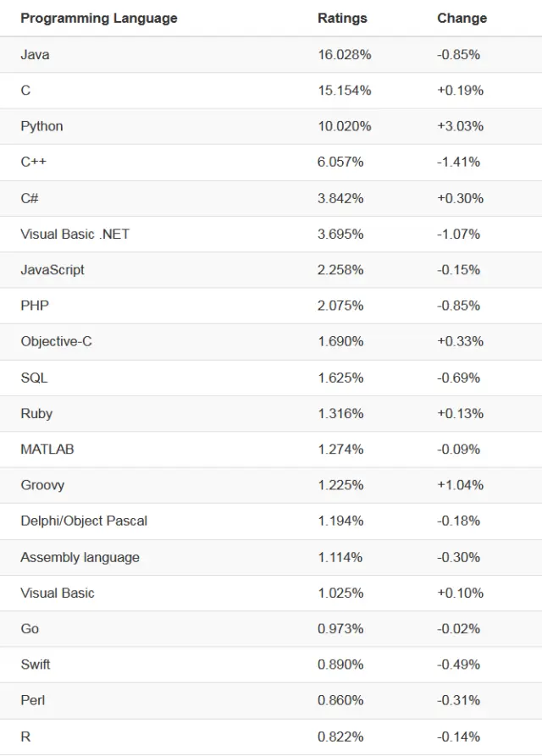Viewport: 542px width, 756px height.
Task: Click Python's rating of 10.020%
Action: click(x=344, y=126)
